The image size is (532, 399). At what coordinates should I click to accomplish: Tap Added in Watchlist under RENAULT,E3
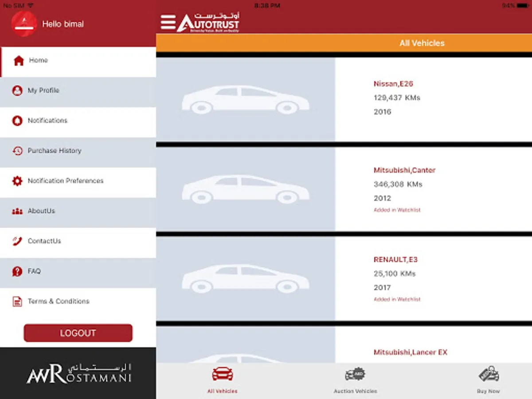coord(397,300)
